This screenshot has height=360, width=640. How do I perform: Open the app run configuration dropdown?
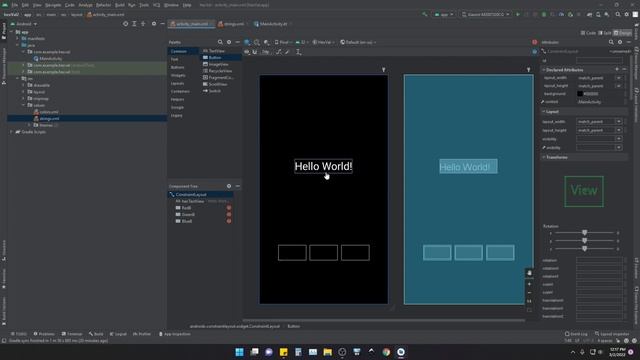(x=444, y=14)
